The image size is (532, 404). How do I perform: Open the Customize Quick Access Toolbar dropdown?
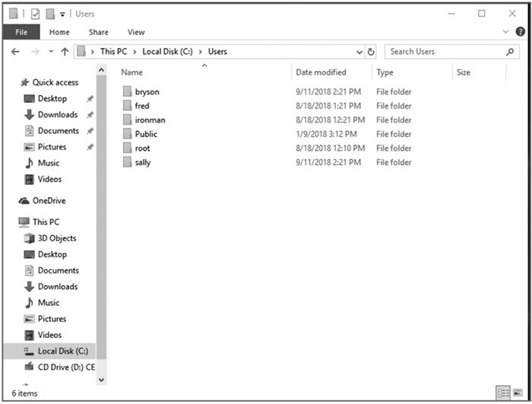(x=62, y=14)
